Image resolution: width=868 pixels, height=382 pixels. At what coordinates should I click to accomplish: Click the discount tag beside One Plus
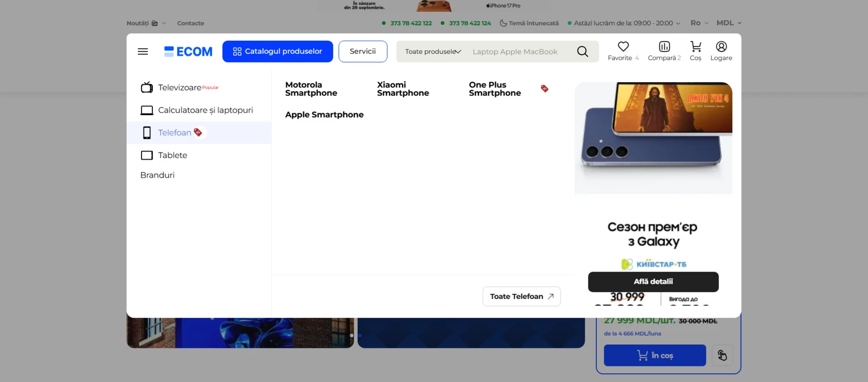point(545,89)
